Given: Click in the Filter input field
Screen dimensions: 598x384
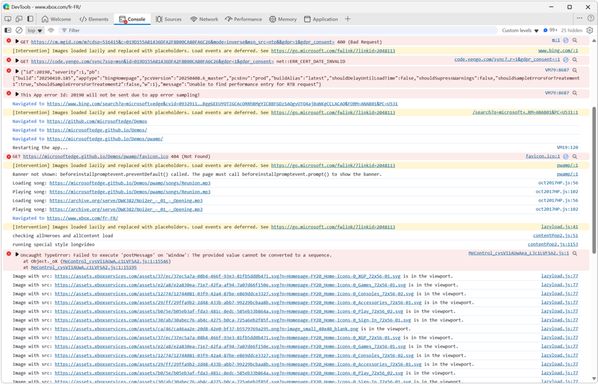Looking at the screenshot, I should 267,30.
